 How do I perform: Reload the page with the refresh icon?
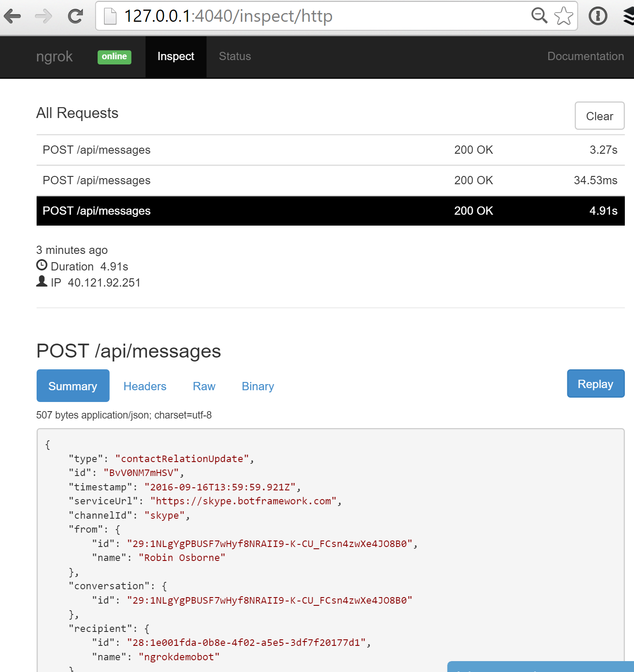click(x=75, y=17)
